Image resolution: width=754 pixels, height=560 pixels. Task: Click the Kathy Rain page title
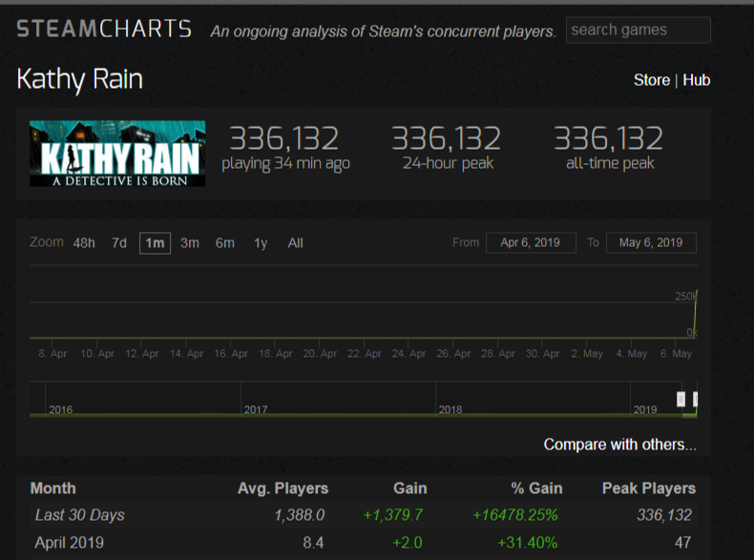pyautogui.click(x=80, y=79)
